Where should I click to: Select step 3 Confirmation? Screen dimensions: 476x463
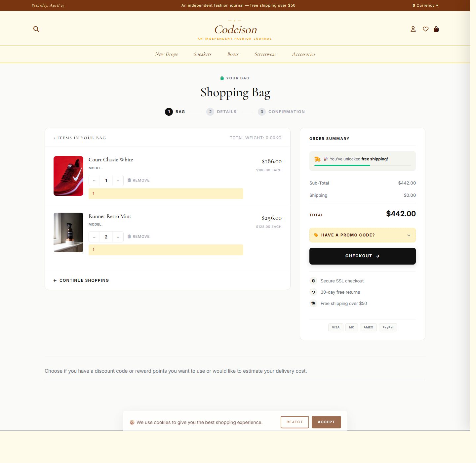281,112
